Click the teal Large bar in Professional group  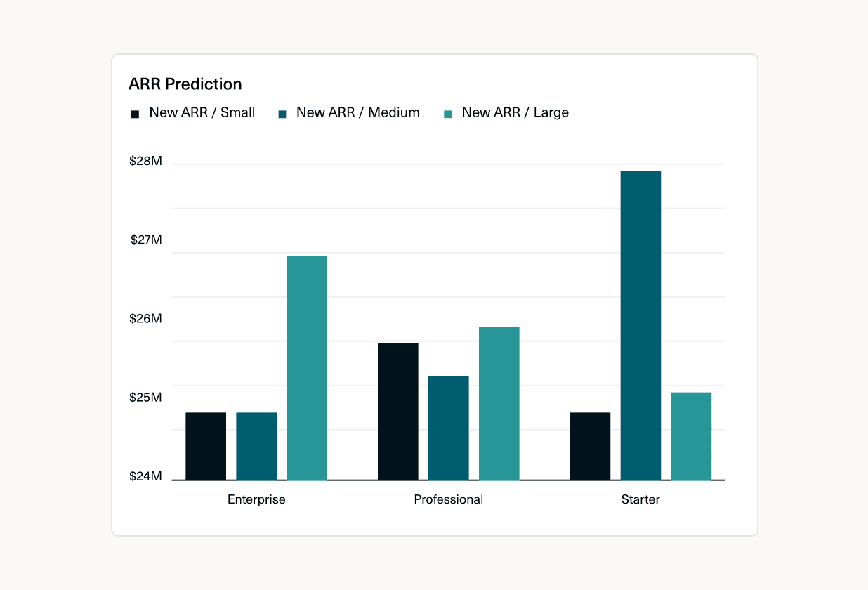[x=499, y=400]
